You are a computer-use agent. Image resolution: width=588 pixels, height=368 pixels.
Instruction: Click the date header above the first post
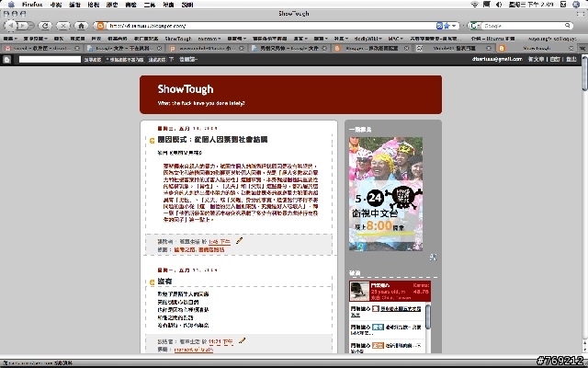pos(187,128)
